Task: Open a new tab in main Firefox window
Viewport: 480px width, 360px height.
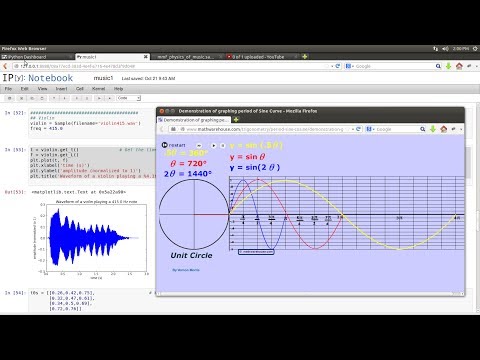Action: click(304, 57)
